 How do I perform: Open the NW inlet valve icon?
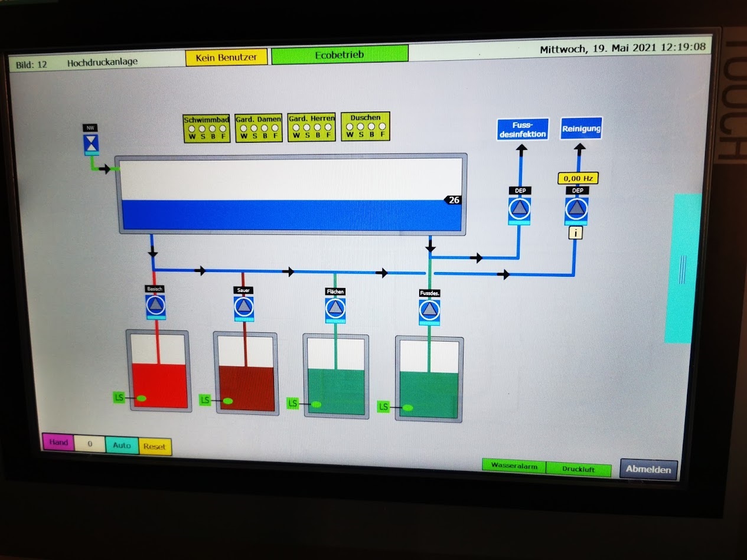91,143
